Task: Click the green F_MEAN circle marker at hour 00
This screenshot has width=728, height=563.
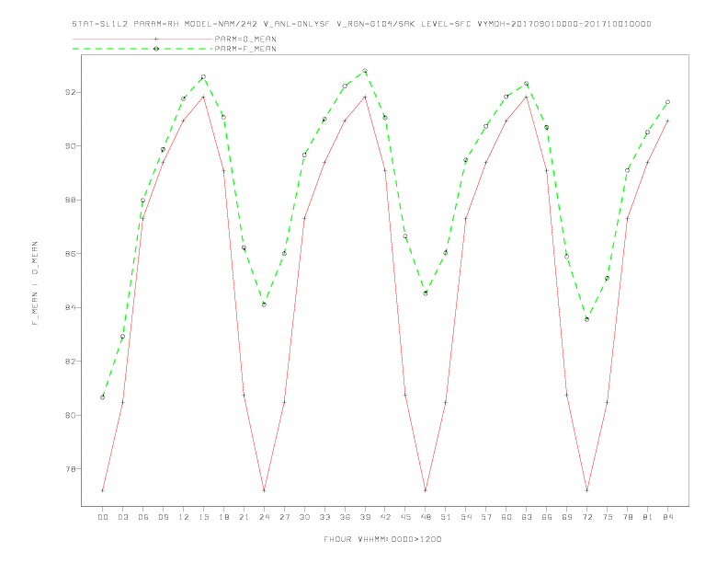Action: click(103, 397)
